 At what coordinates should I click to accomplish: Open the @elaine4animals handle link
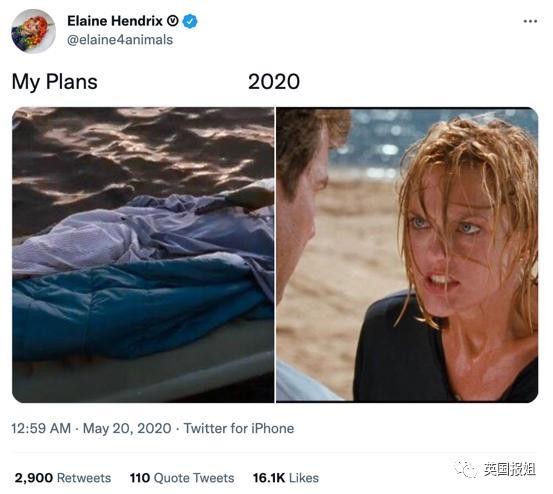click(120, 40)
